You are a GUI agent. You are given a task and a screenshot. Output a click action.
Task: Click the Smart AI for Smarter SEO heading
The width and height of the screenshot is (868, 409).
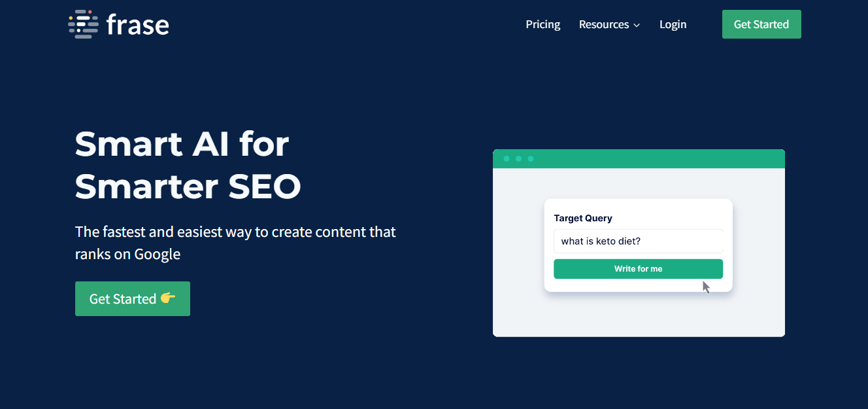point(188,165)
